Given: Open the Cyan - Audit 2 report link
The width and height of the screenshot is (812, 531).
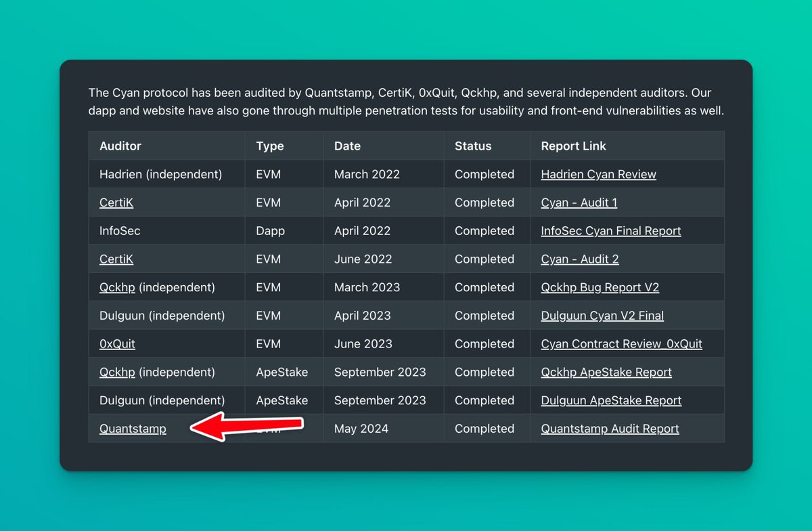Looking at the screenshot, I should pos(579,259).
